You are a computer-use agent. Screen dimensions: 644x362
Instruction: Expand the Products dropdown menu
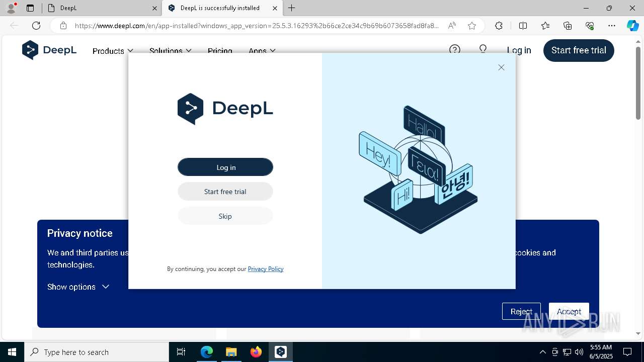click(113, 51)
